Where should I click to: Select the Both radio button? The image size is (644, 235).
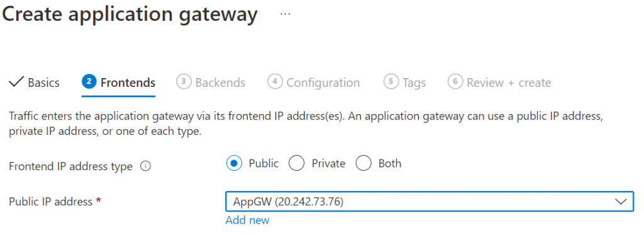364,163
